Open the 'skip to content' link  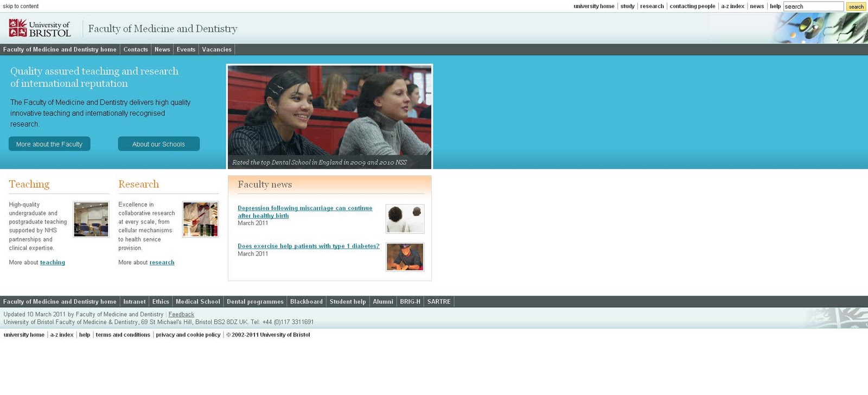click(x=21, y=7)
